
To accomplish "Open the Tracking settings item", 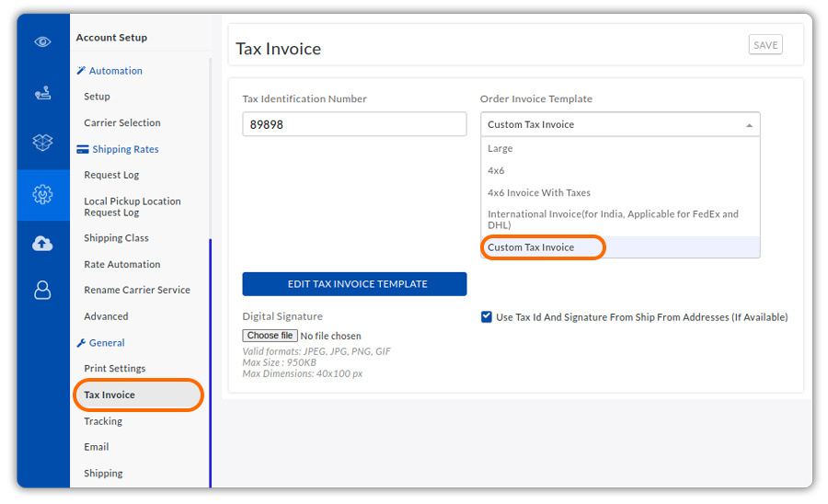I will point(103,421).
